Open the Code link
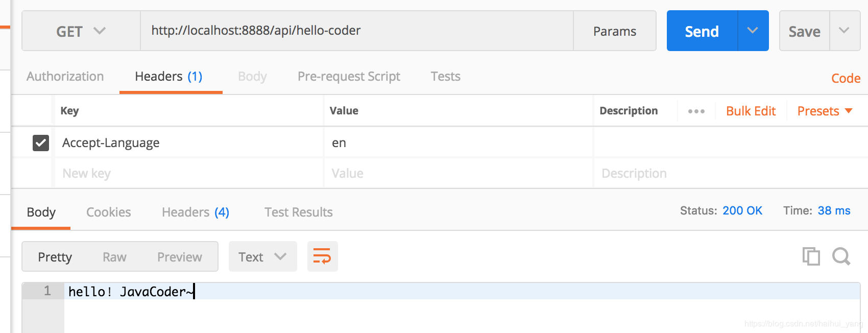Screen dimensions: 868x333 [x=846, y=79]
